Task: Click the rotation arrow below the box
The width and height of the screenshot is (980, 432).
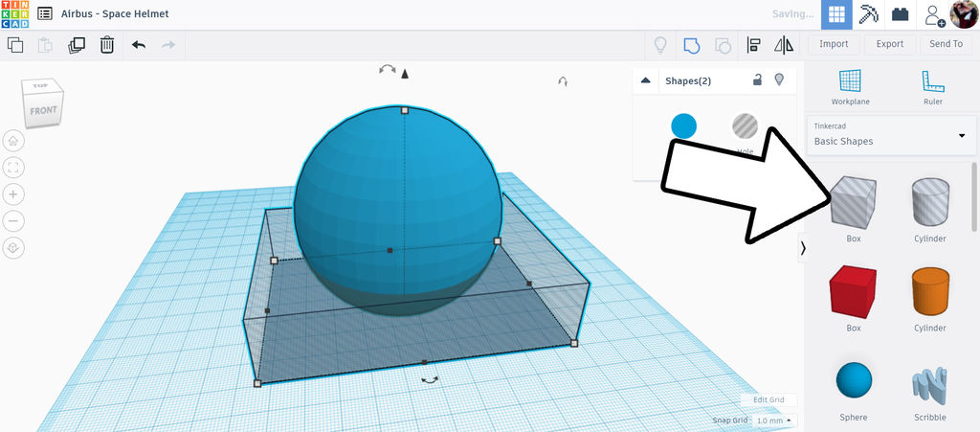Action: point(430,379)
